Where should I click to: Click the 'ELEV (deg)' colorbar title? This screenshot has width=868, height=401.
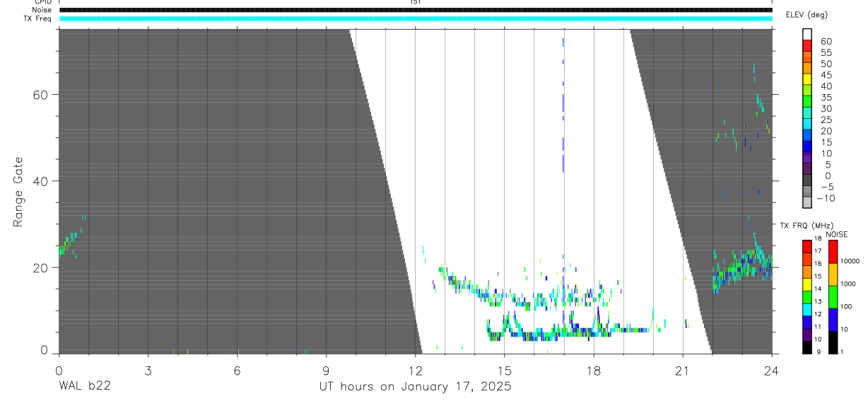[x=808, y=15]
